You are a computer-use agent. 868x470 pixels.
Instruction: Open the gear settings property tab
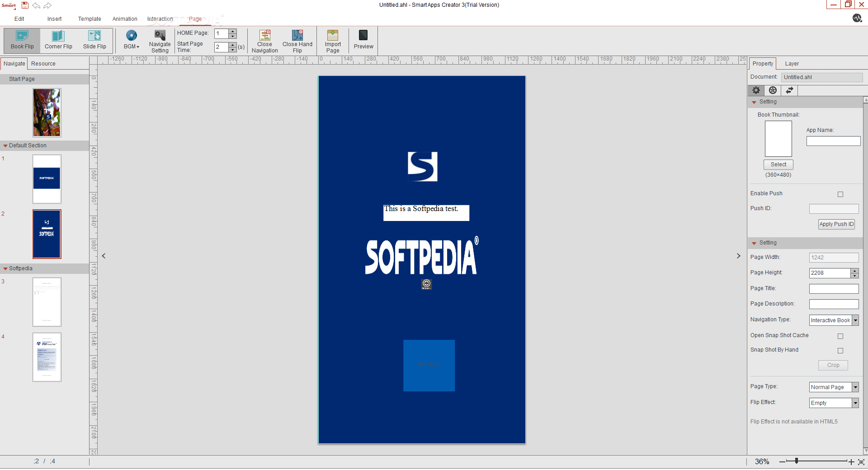[x=756, y=90]
